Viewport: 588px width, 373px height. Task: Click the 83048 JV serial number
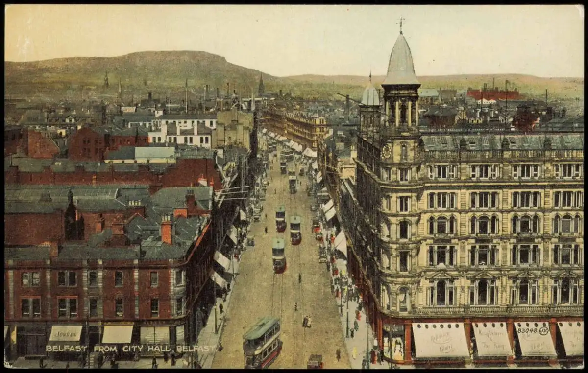[x=532, y=330]
